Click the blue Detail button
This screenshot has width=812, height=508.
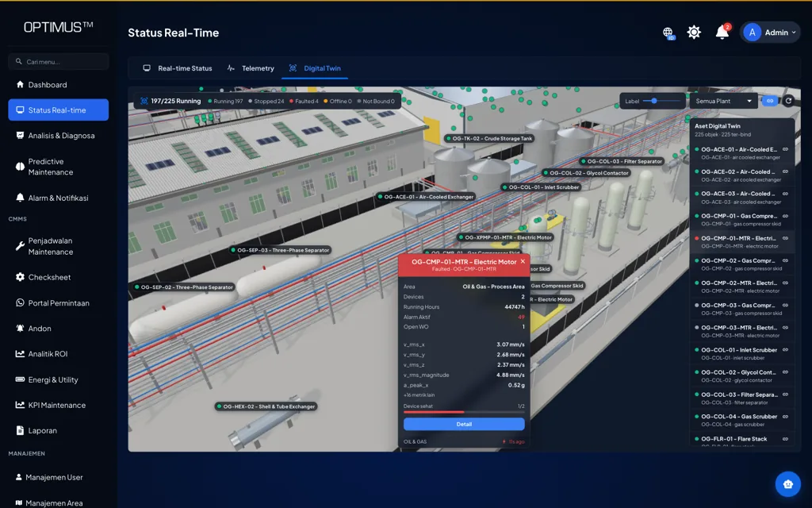click(464, 424)
